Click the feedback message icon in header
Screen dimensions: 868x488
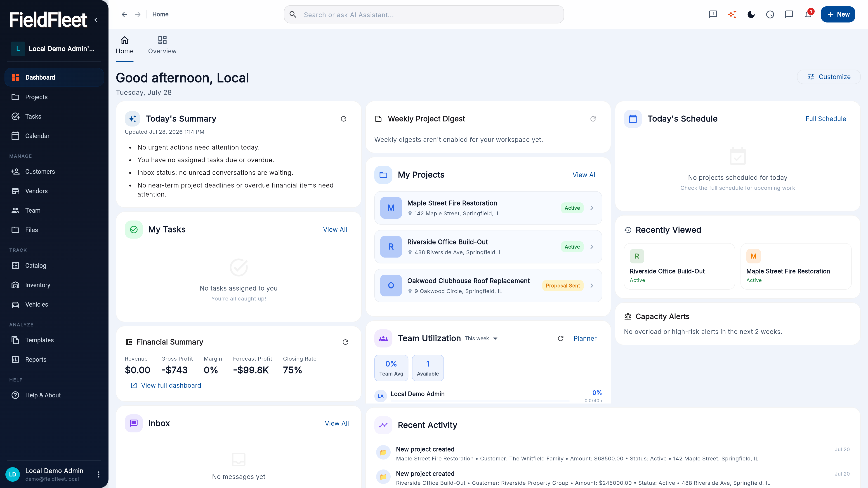pyautogui.click(x=713, y=14)
